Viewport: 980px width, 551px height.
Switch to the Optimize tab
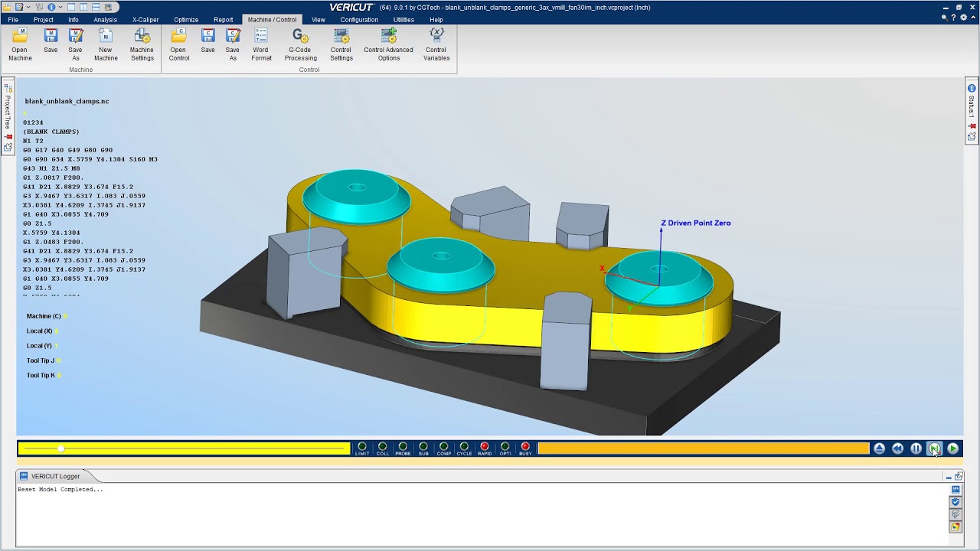(x=186, y=20)
